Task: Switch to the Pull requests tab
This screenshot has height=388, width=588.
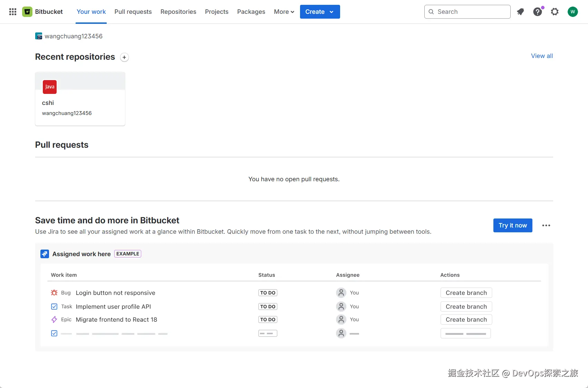Action: pos(133,12)
